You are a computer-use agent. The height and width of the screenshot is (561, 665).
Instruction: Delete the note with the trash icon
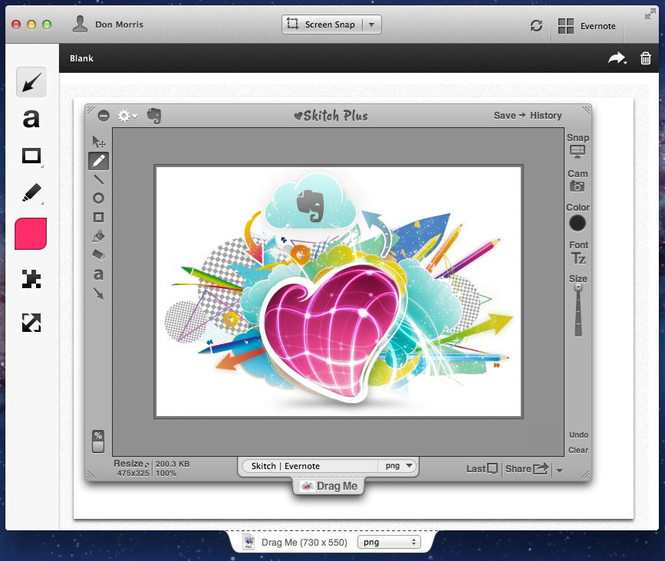pos(645,58)
